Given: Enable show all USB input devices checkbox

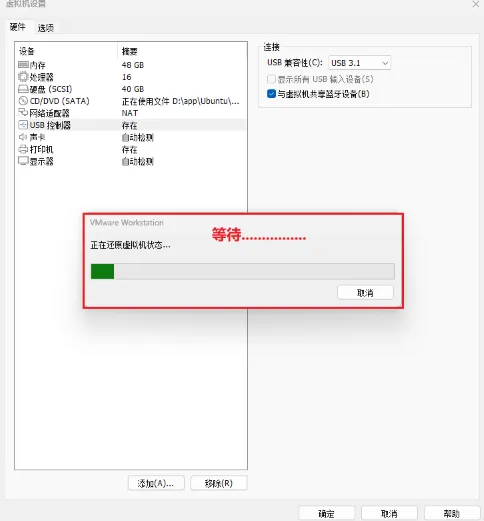Looking at the screenshot, I should click(x=271, y=79).
